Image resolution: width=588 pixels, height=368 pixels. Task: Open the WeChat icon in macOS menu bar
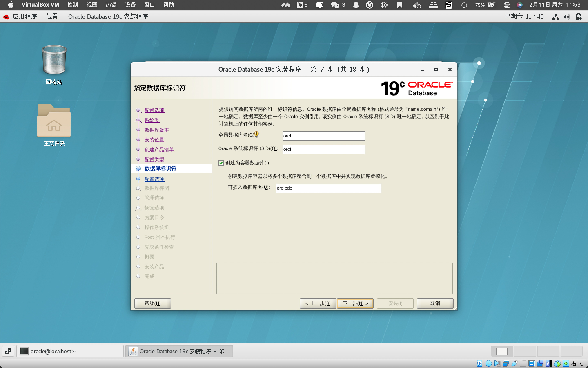[x=335, y=5]
